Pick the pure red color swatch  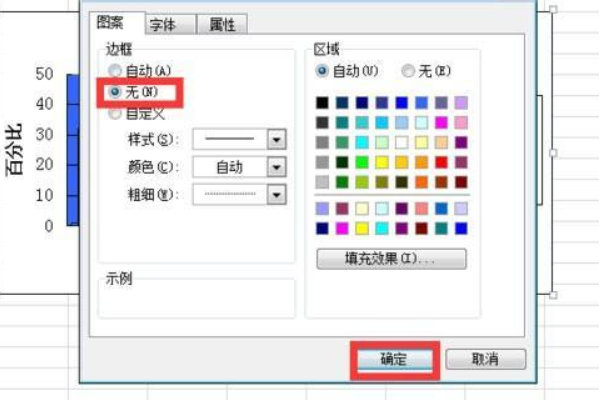441,162
